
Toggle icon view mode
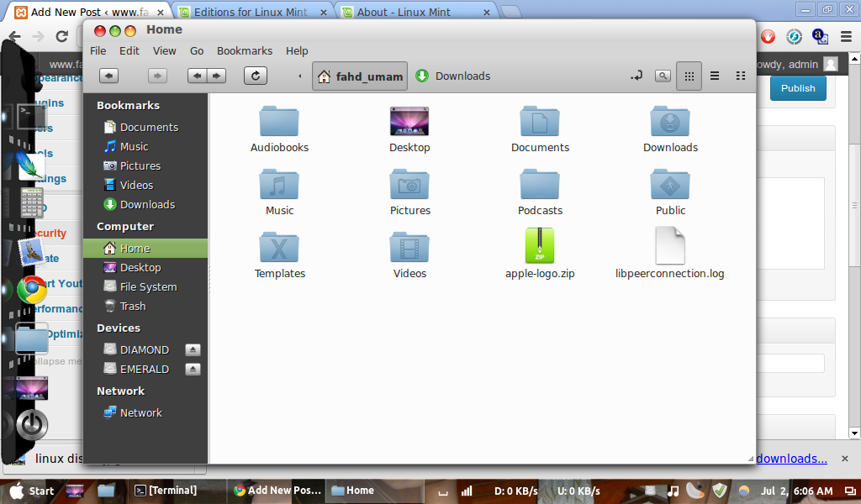[x=689, y=76]
